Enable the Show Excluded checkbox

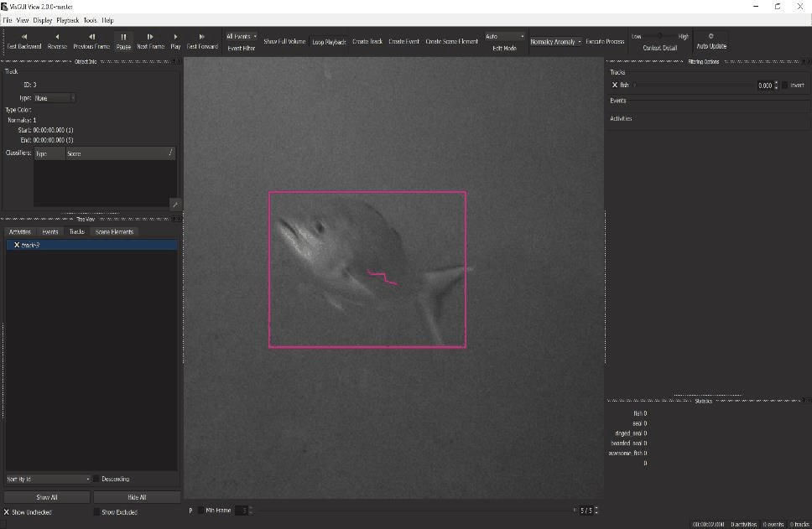tap(96, 512)
